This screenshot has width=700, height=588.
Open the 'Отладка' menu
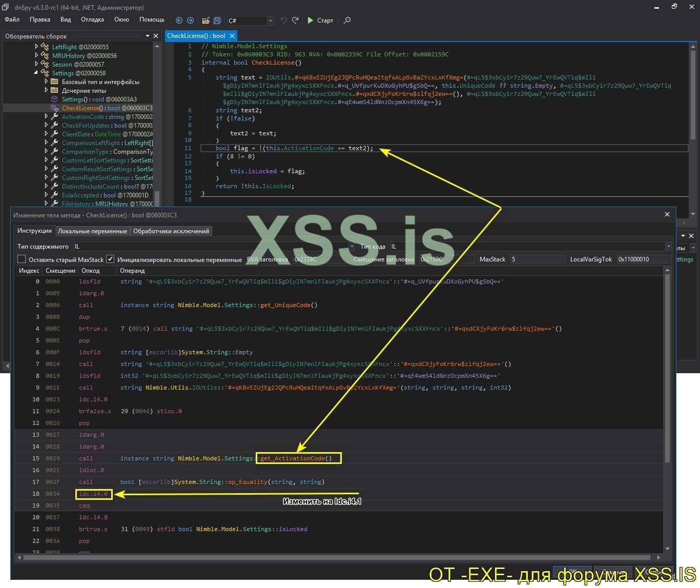pyautogui.click(x=92, y=19)
